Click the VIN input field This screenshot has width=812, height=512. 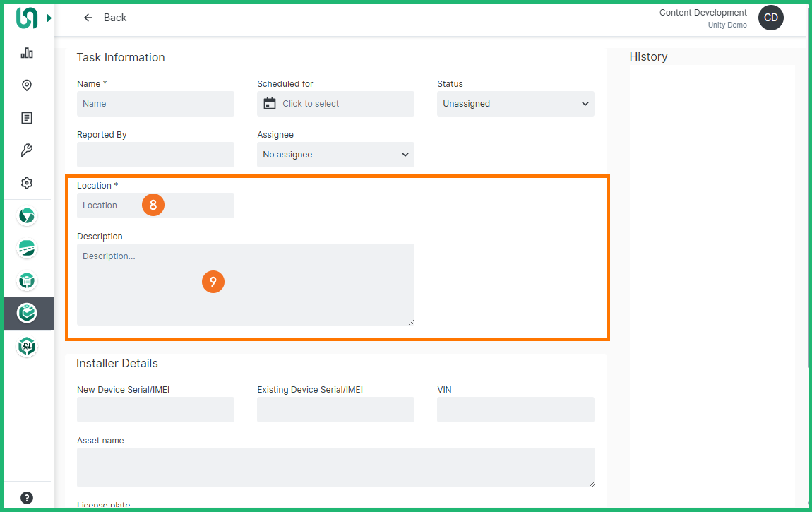tap(515, 410)
